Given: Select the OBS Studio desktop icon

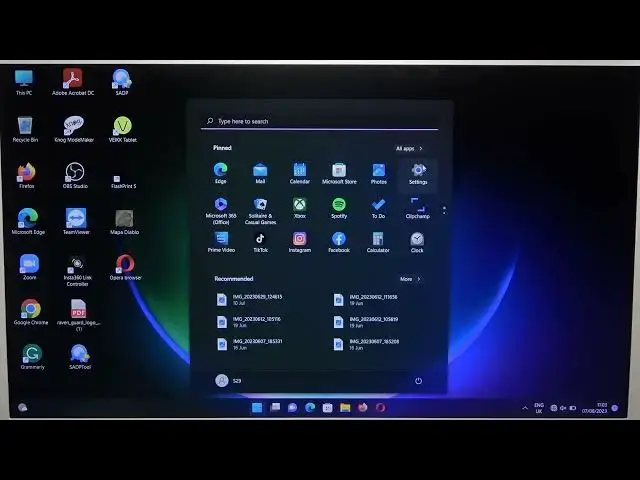Looking at the screenshot, I should tap(75, 176).
